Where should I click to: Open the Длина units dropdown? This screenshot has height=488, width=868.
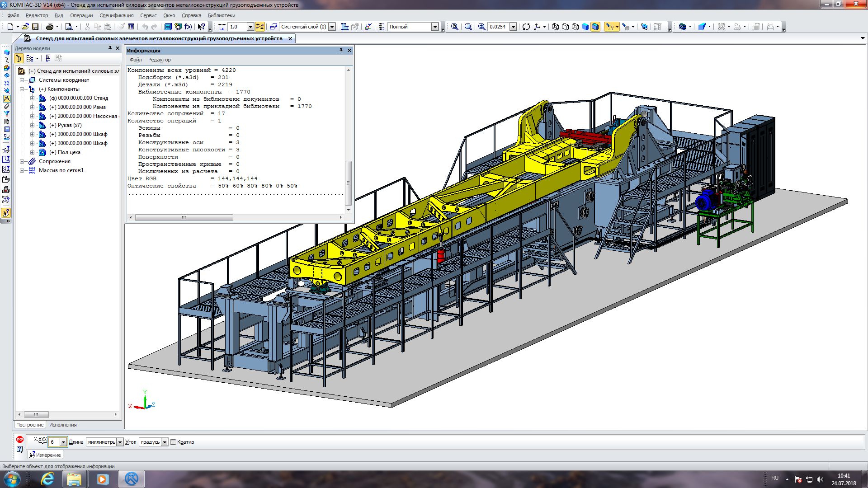point(120,442)
